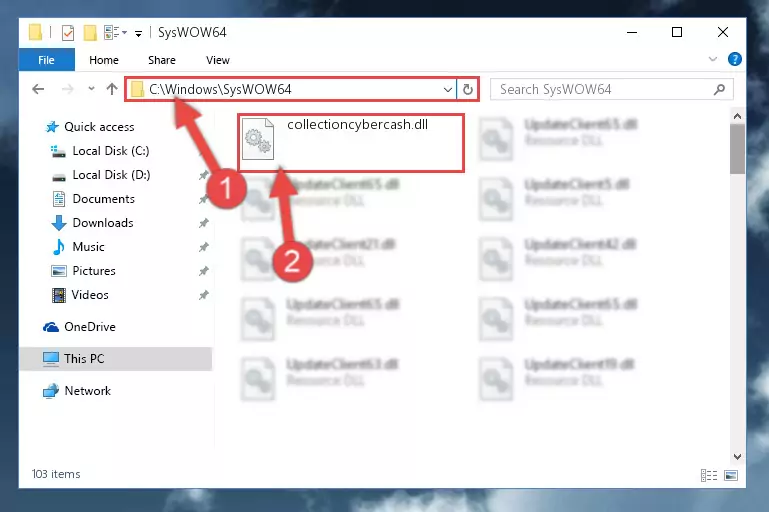Viewport: 769px width, 512px height.
Task: Click the Quick access star icon
Action: (x=52, y=127)
